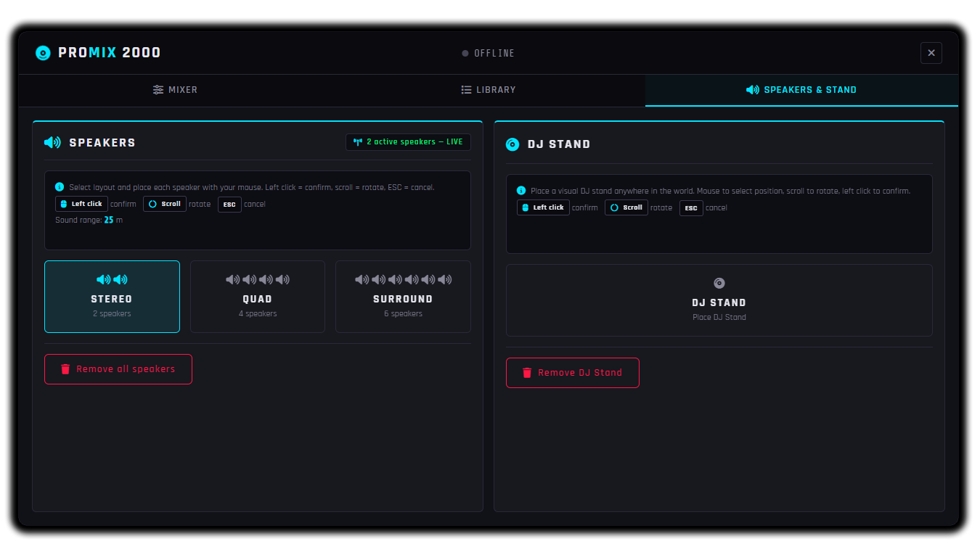This screenshot has height=552, width=980.
Task: Click the OFFLINE status text
Action: coord(494,53)
